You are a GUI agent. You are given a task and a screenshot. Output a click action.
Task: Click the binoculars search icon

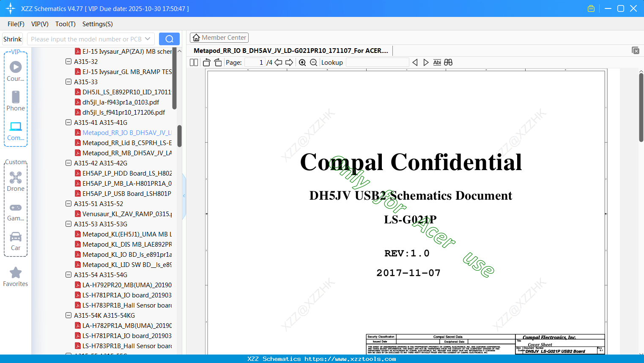(x=448, y=63)
